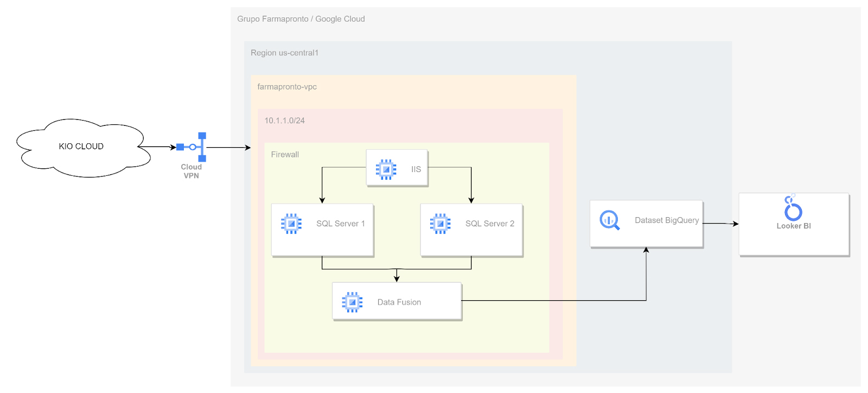Screen dimensions: 868x393
Task: Select the SQL Server 1 chip icon
Action: (291, 224)
